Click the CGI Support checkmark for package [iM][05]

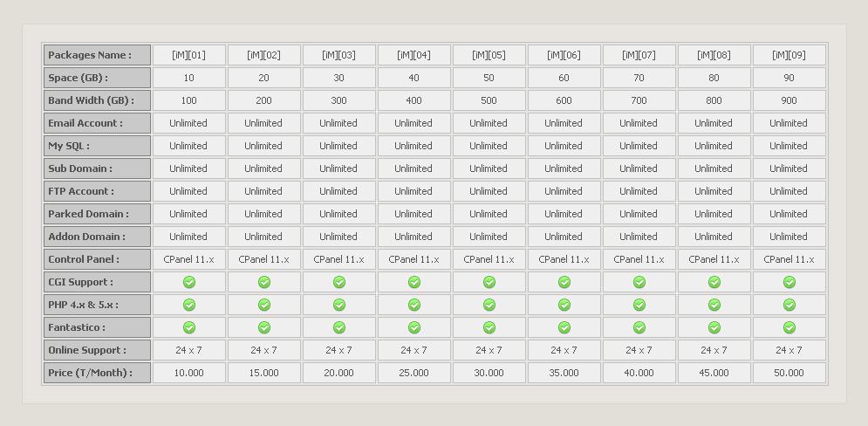pos(489,282)
